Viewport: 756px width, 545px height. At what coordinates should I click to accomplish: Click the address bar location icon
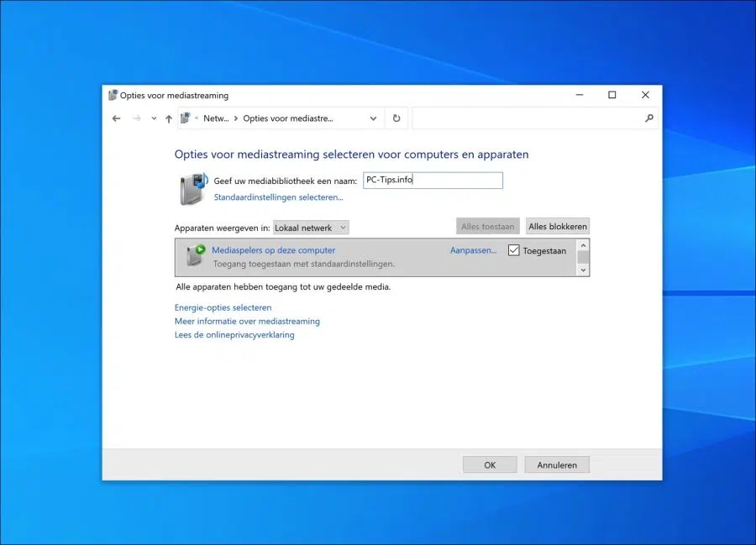(185, 118)
